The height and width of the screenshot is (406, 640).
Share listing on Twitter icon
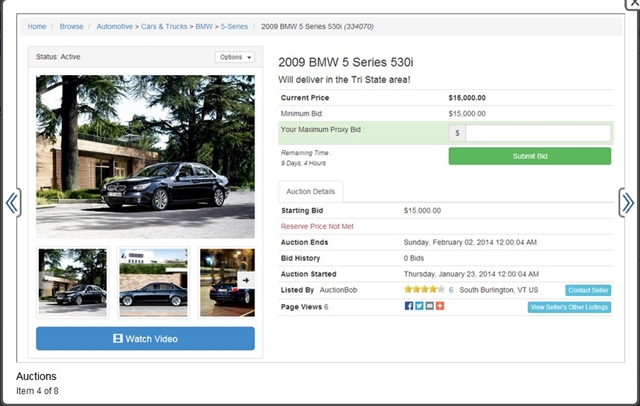coord(419,306)
